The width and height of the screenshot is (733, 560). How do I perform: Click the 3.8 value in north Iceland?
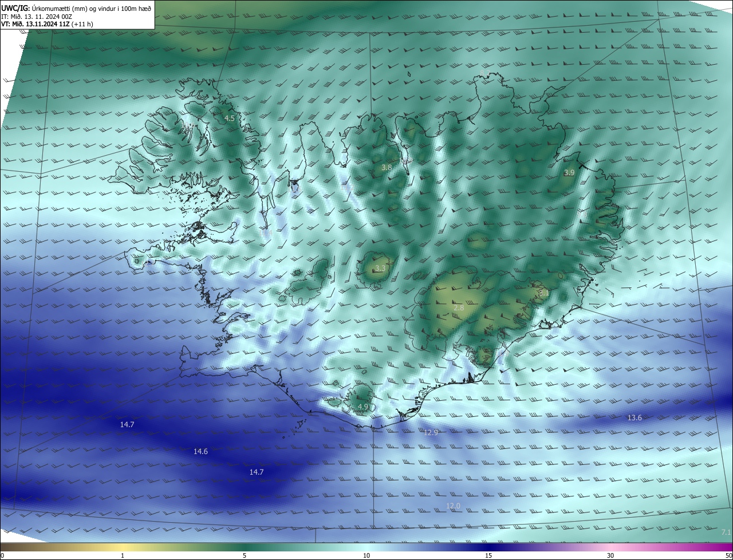[x=387, y=168]
